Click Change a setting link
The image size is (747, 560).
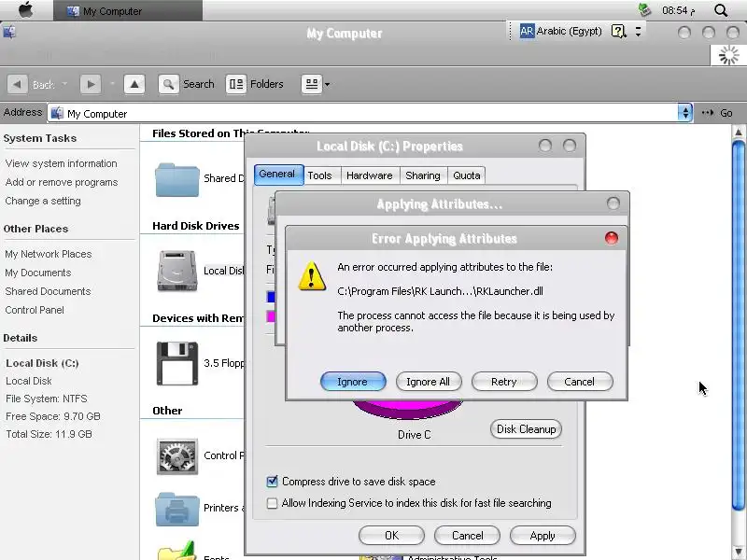pyautogui.click(x=43, y=201)
